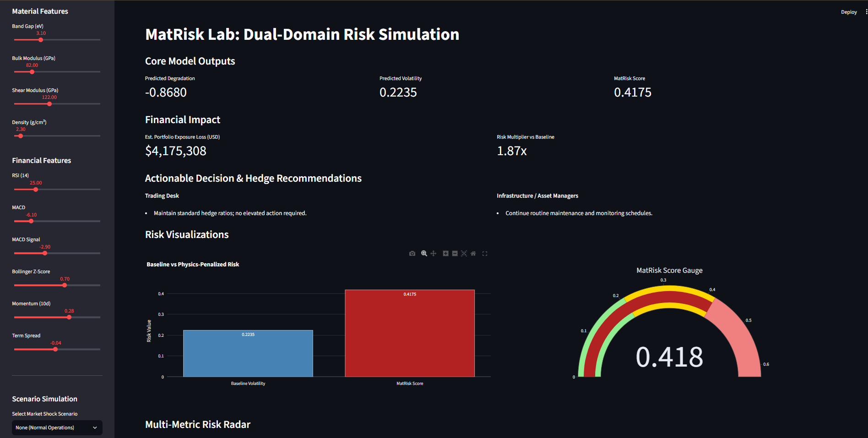
Task: Click the portfolio exposure loss $4,175,308
Action: click(x=176, y=151)
